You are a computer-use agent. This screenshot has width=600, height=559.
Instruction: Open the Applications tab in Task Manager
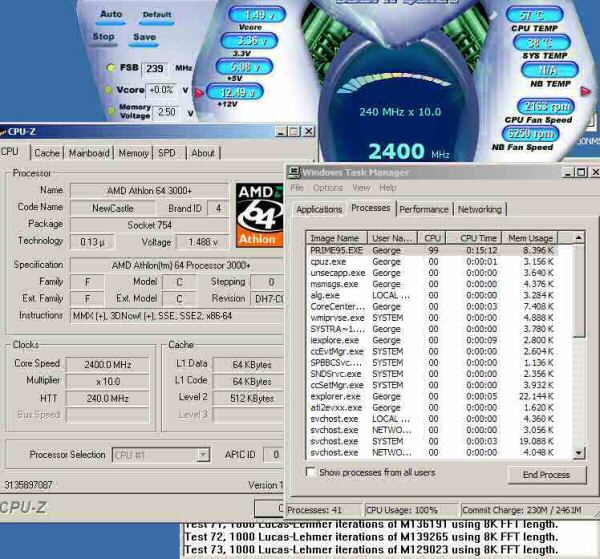(319, 210)
